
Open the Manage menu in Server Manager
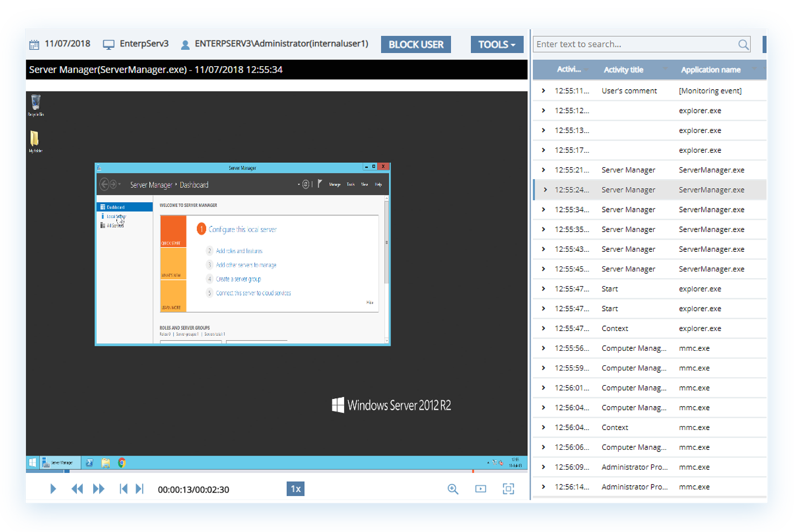click(x=334, y=184)
